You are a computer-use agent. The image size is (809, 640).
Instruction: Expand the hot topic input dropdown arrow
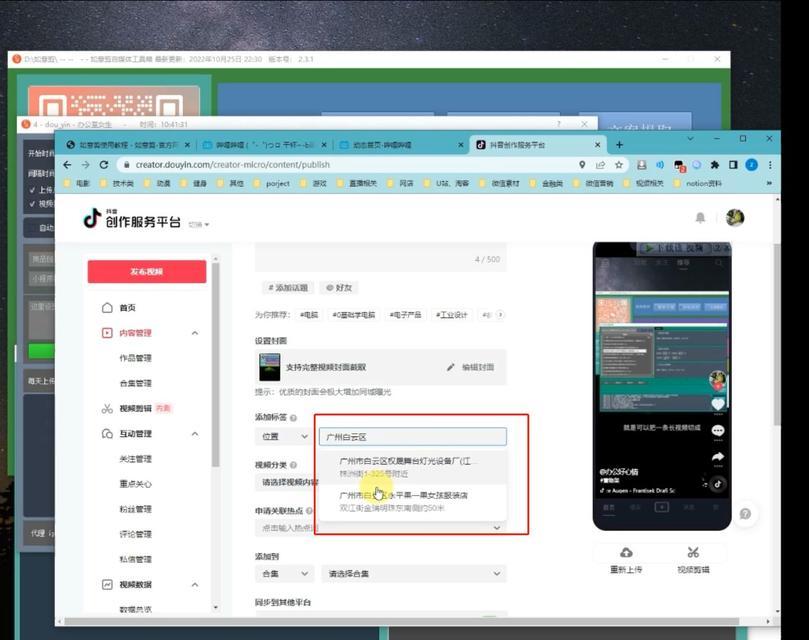click(x=496, y=527)
